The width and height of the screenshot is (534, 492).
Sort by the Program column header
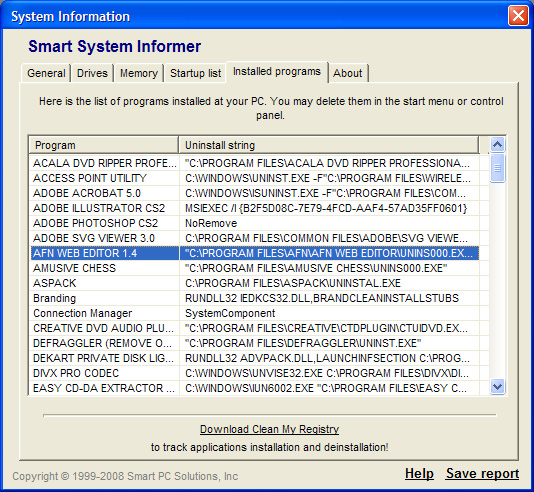[x=104, y=145]
